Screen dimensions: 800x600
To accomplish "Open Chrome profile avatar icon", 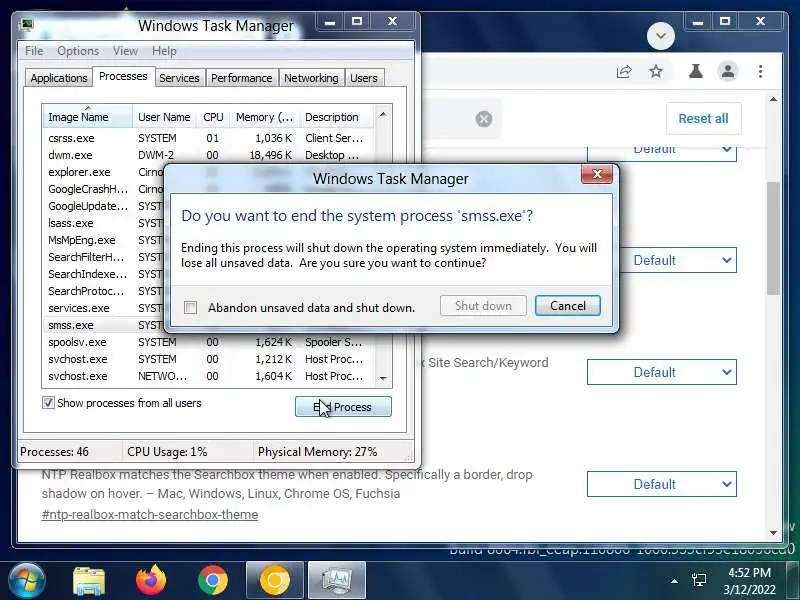I will [x=728, y=71].
